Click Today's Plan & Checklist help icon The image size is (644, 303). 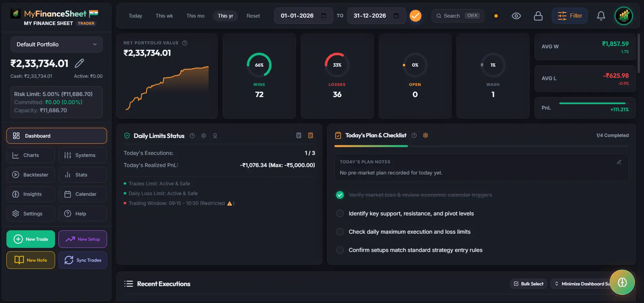(414, 135)
